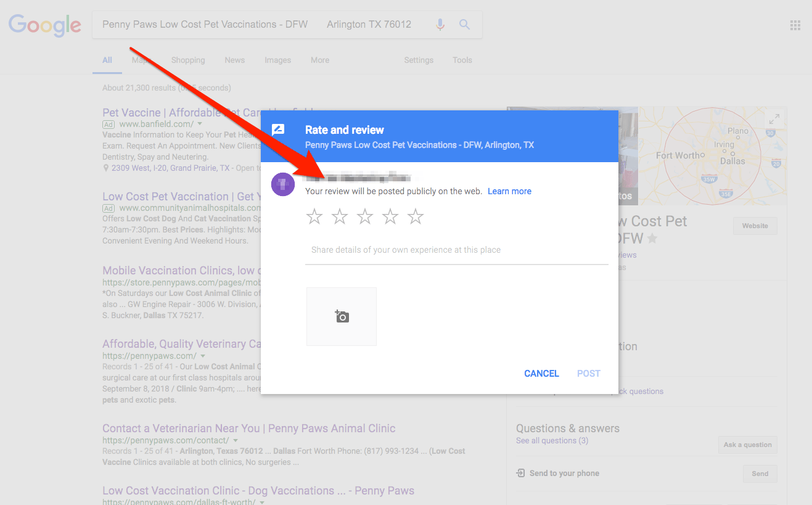The height and width of the screenshot is (505, 812).
Task: Select the fourth rating star
Action: click(x=390, y=216)
